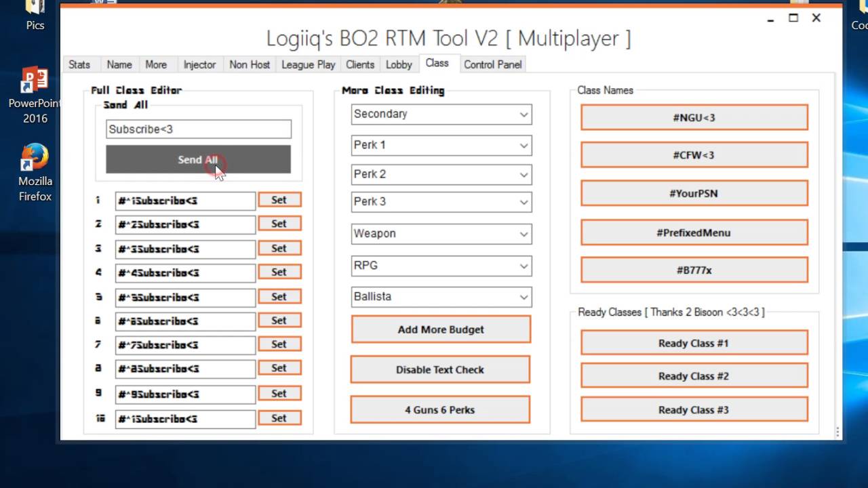Switch to the Control Panel tab
The width and height of the screenshot is (868, 488).
pyautogui.click(x=493, y=64)
